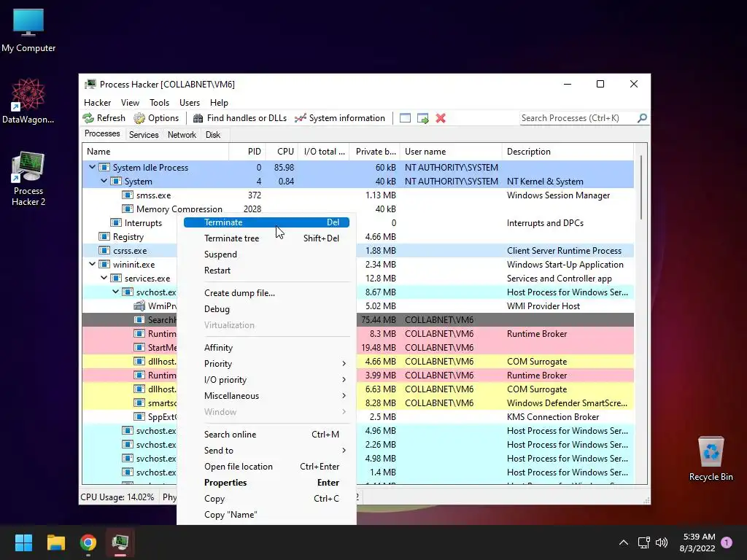Open the Process Hacker 2 desktop shortcut
The width and height of the screenshot is (747, 560).
coord(28,179)
